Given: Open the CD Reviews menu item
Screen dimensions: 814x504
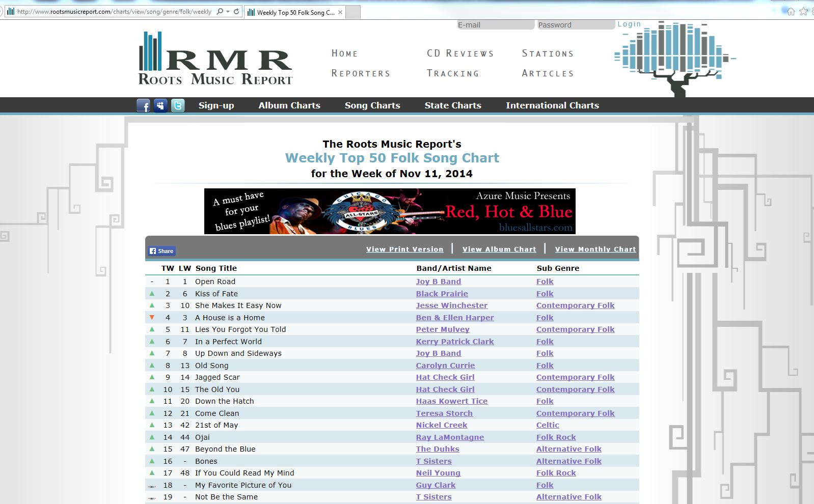Looking at the screenshot, I should [x=460, y=53].
